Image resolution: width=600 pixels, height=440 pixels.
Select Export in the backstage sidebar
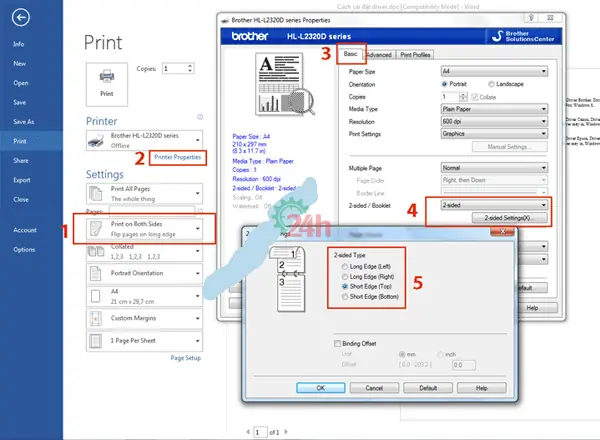[22, 180]
